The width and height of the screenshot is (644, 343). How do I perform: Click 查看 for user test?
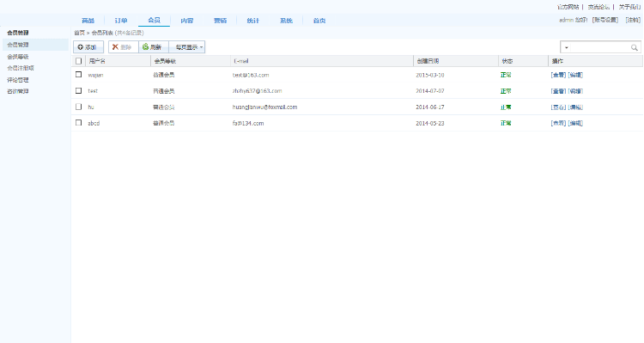(x=559, y=91)
